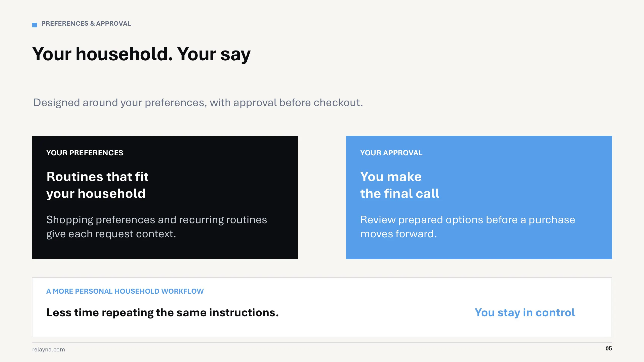Select the YOUR PREFERENCES card label
644x362 pixels.
85,153
